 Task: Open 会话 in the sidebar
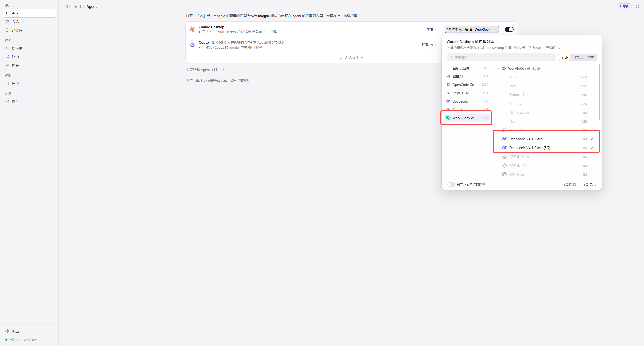point(29,22)
